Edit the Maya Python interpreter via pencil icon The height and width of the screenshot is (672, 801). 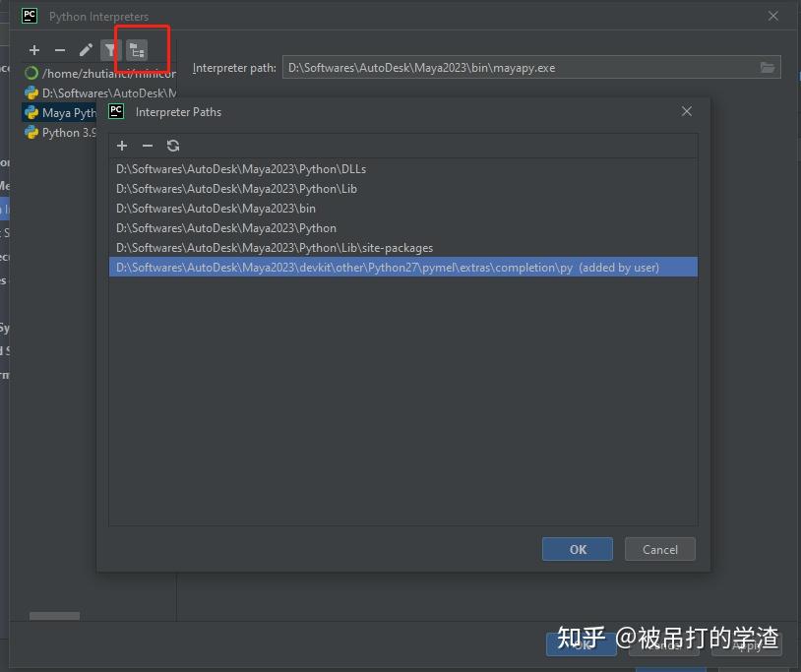85,50
